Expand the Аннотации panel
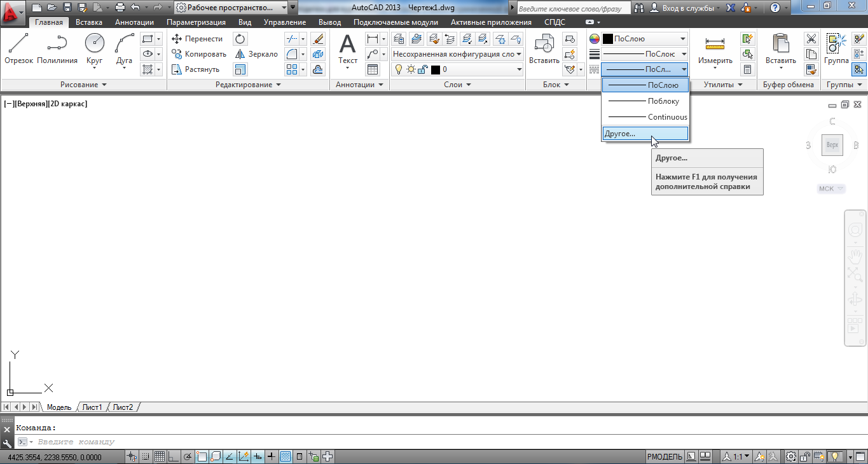The height and width of the screenshot is (464, 868). click(x=360, y=85)
